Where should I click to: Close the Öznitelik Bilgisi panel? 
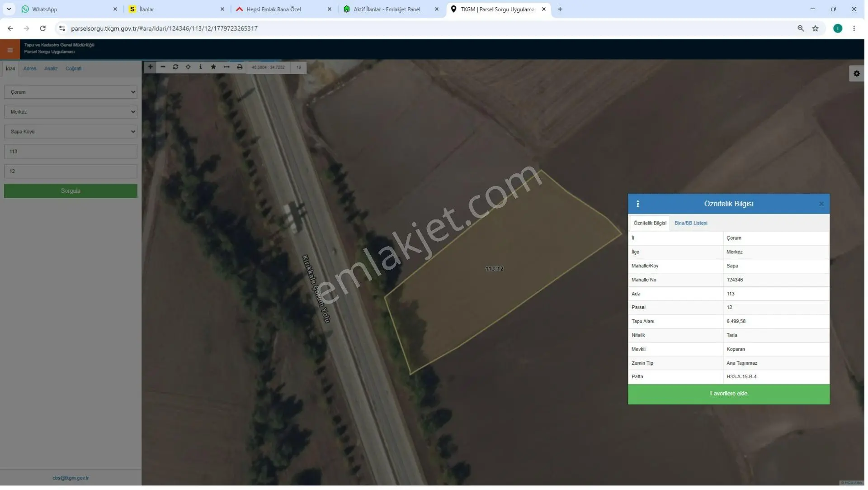point(821,204)
